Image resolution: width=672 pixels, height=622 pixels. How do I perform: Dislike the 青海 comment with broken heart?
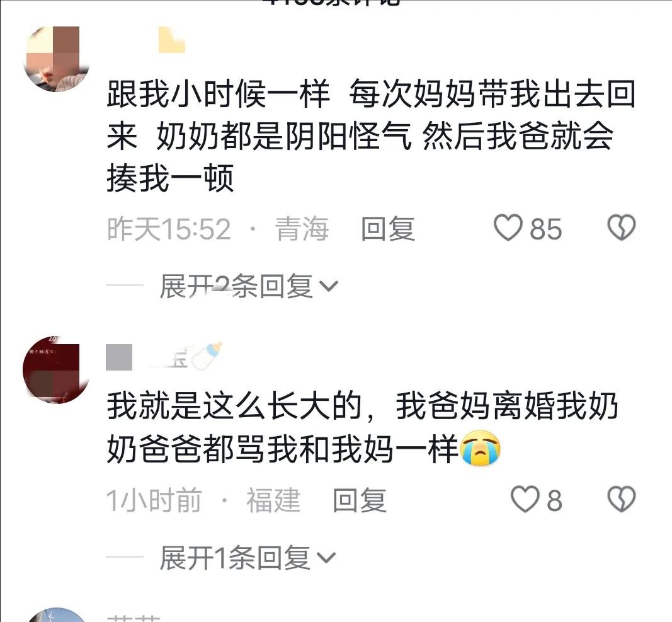[622, 227]
